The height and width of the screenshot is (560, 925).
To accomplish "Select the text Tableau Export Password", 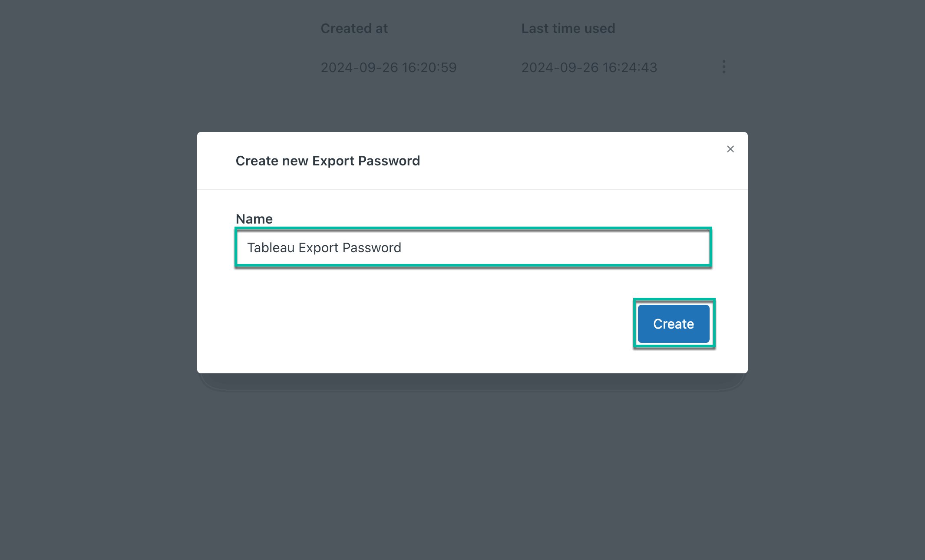I will click(x=324, y=247).
